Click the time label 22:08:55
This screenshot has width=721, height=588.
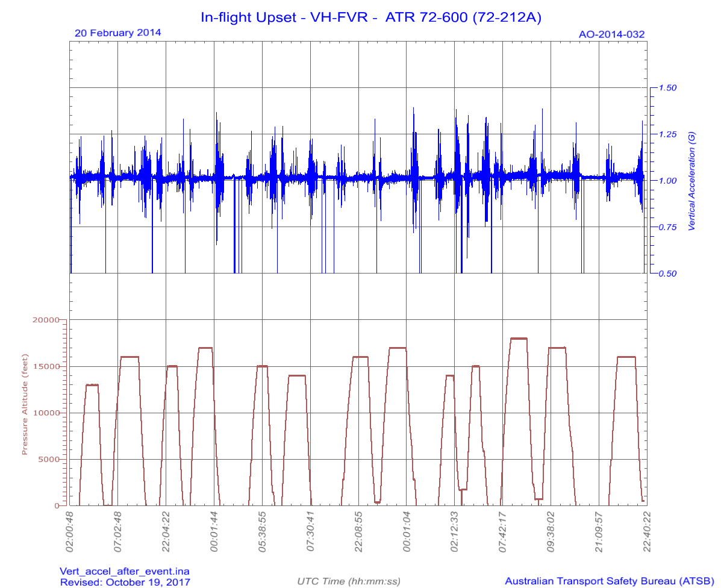358,531
